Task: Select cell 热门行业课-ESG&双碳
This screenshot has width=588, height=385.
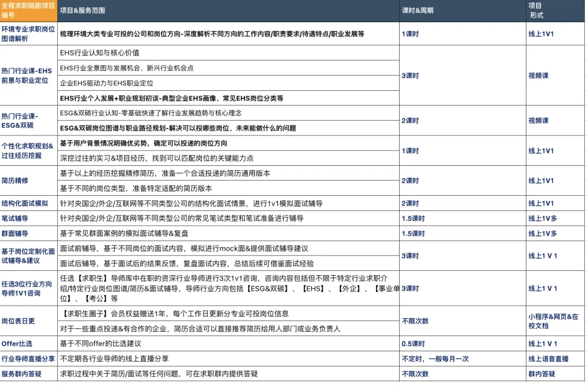Action: click(28, 121)
